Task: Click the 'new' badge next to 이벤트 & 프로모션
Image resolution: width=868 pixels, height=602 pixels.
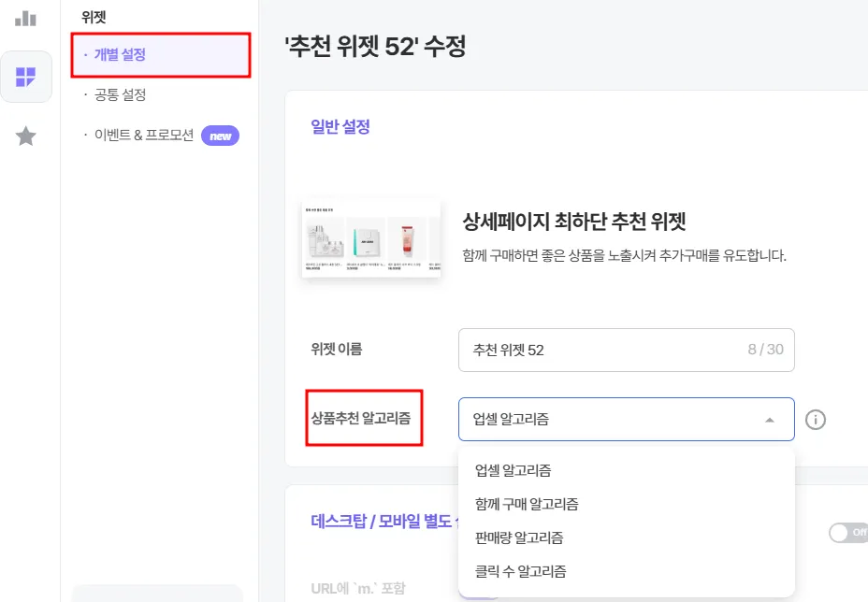Action: [x=221, y=136]
